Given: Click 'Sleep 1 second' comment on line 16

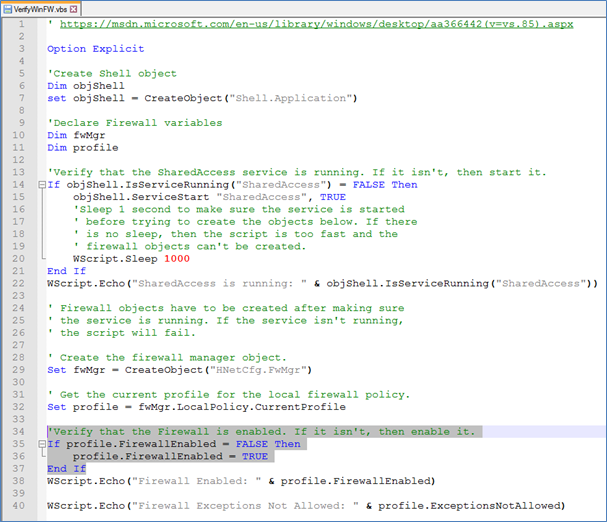Looking at the screenshot, I should pos(239,209).
